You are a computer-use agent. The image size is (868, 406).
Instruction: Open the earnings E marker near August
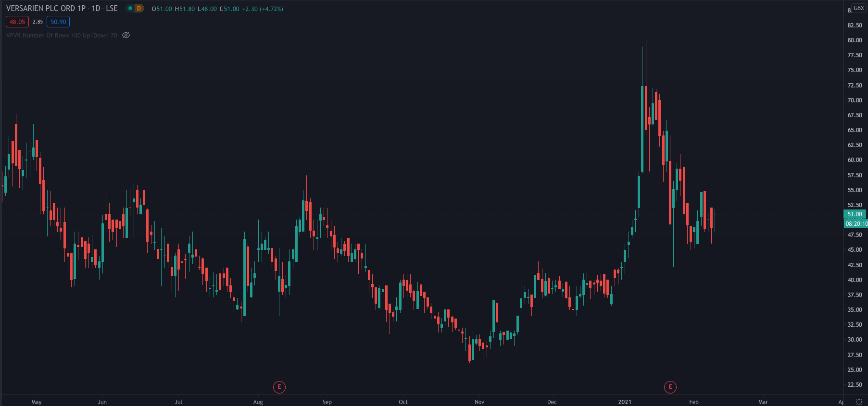(x=279, y=387)
